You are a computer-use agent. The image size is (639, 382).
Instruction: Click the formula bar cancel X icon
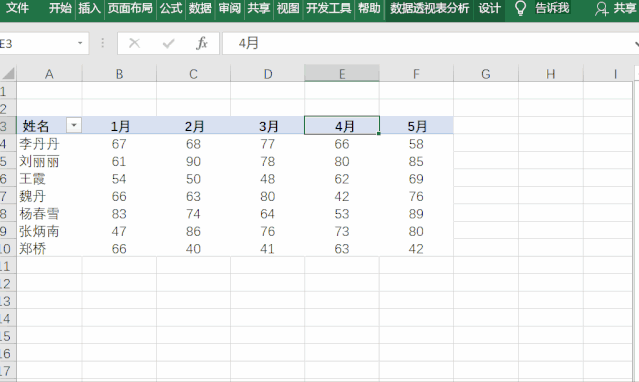pyautogui.click(x=134, y=43)
